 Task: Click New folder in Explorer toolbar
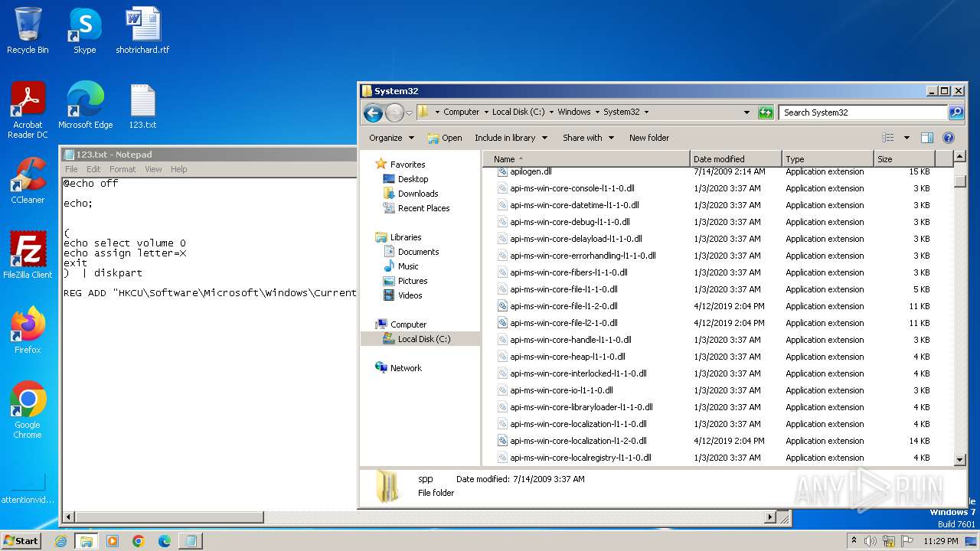pos(649,138)
